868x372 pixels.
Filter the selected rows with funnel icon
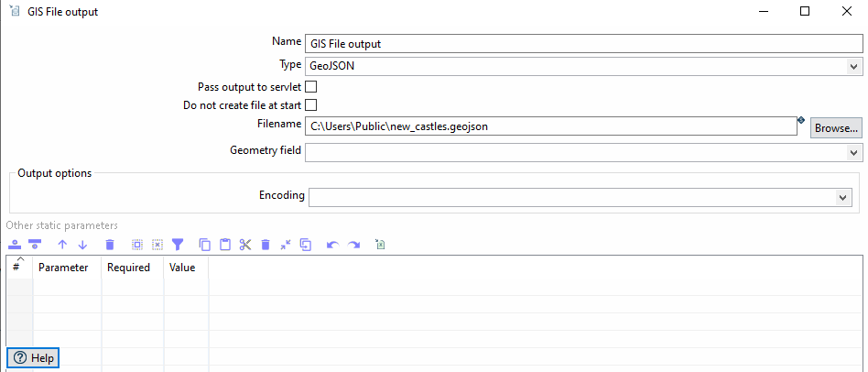coord(177,244)
